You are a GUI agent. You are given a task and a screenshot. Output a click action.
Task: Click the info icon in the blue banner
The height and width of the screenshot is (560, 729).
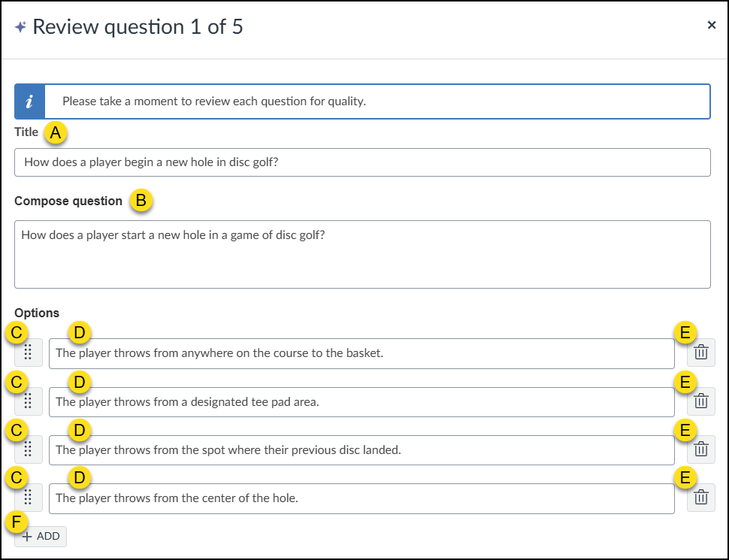[x=29, y=101]
